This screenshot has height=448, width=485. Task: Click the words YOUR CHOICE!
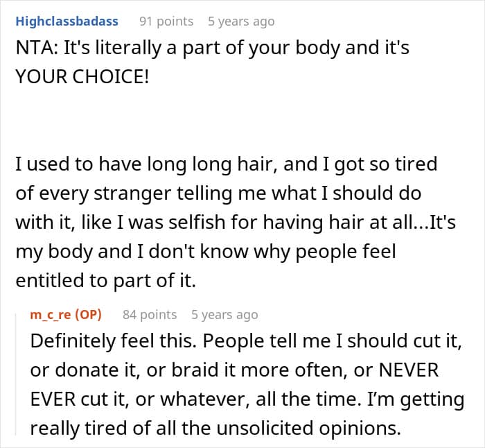point(82,76)
